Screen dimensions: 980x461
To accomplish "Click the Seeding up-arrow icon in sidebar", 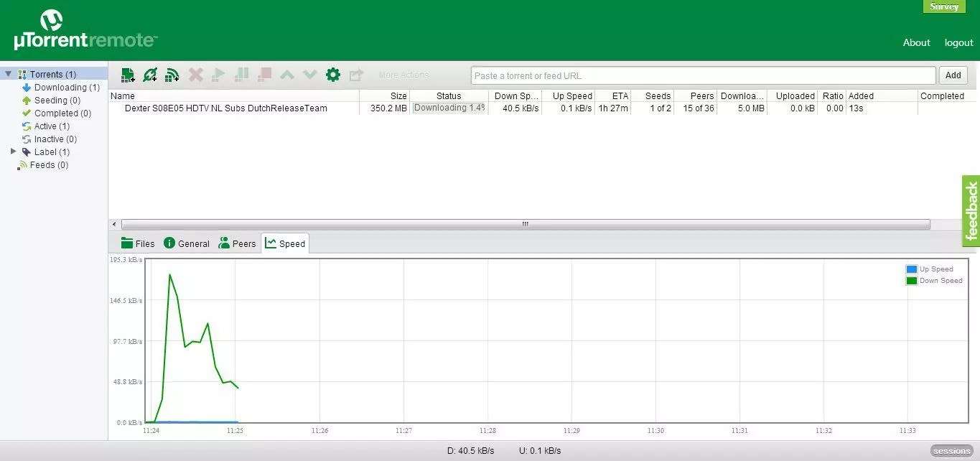I will (27, 101).
